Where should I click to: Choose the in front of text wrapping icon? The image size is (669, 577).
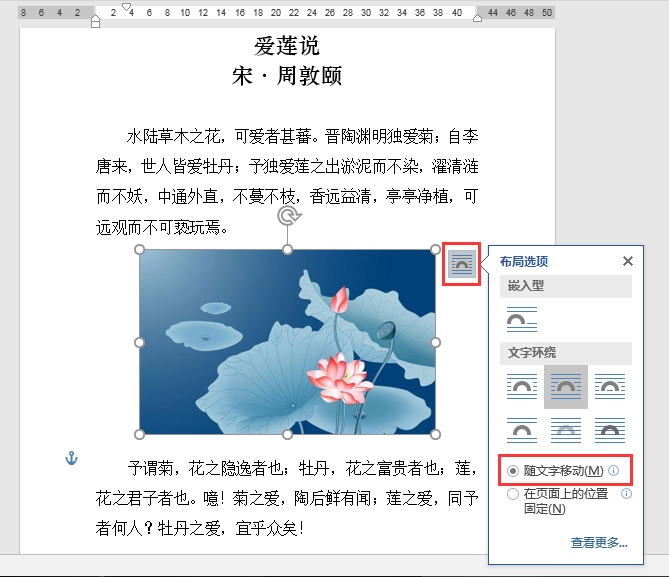pos(610,431)
